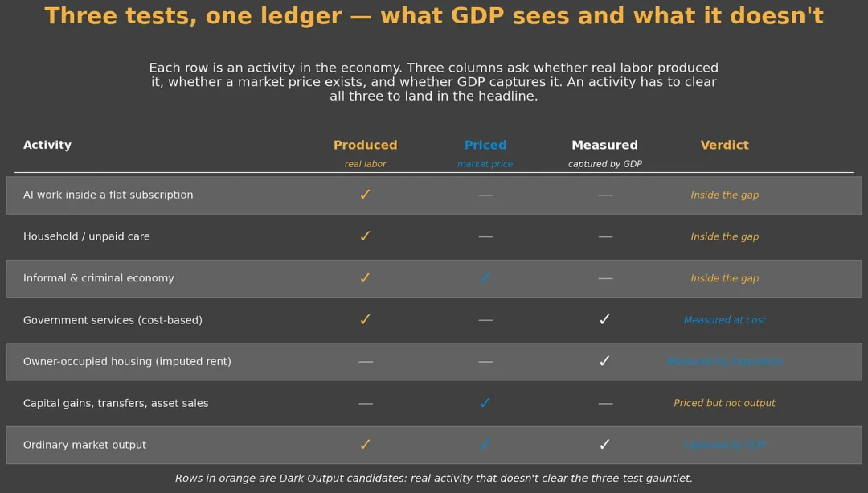The image size is (868, 493).
Task: Select the Measured column header
Action: 604,145
